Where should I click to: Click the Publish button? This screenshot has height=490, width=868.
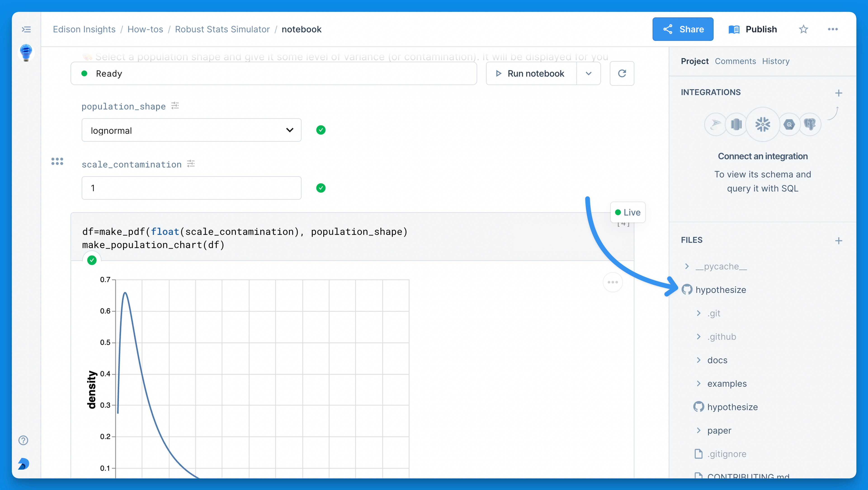[752, 29]
